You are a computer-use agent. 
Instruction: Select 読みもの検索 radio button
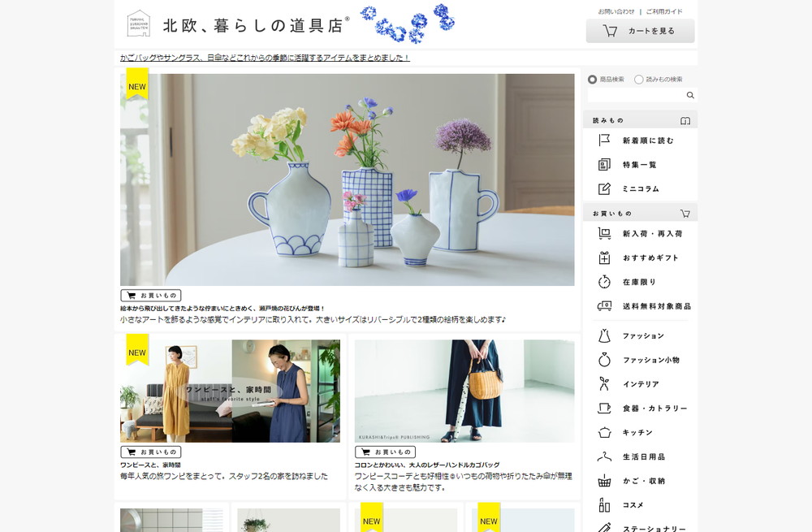pyautogui.click(x=638, y=80)
